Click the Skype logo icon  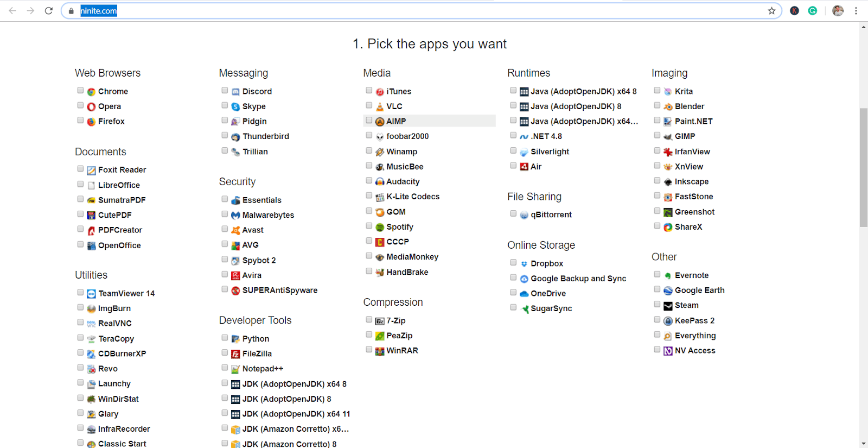click(235, 107)
